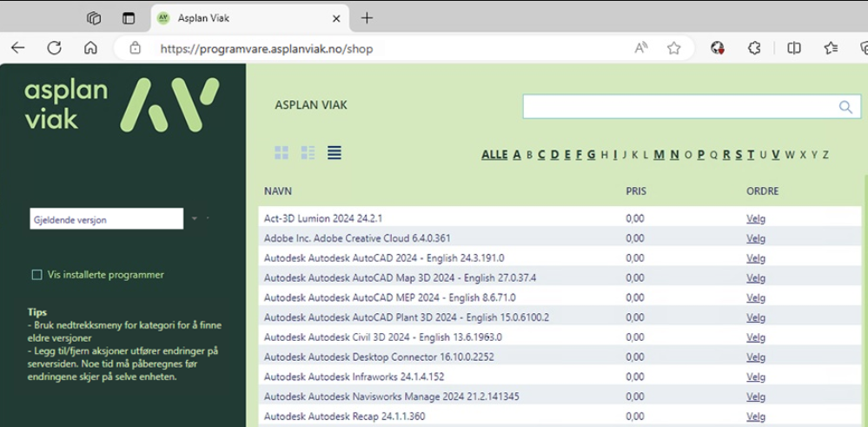Filter programs by letter V
This screenshot has height=427, width=868.
776,155
